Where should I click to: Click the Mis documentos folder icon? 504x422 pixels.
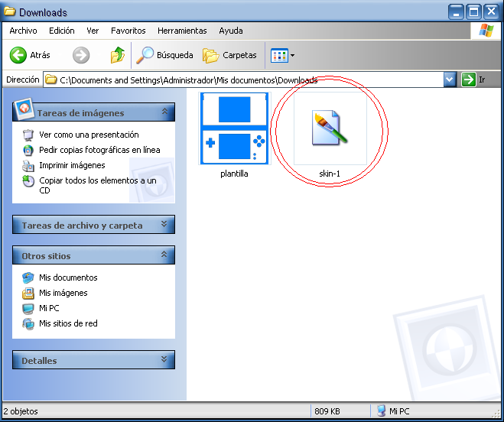(28, 278)
